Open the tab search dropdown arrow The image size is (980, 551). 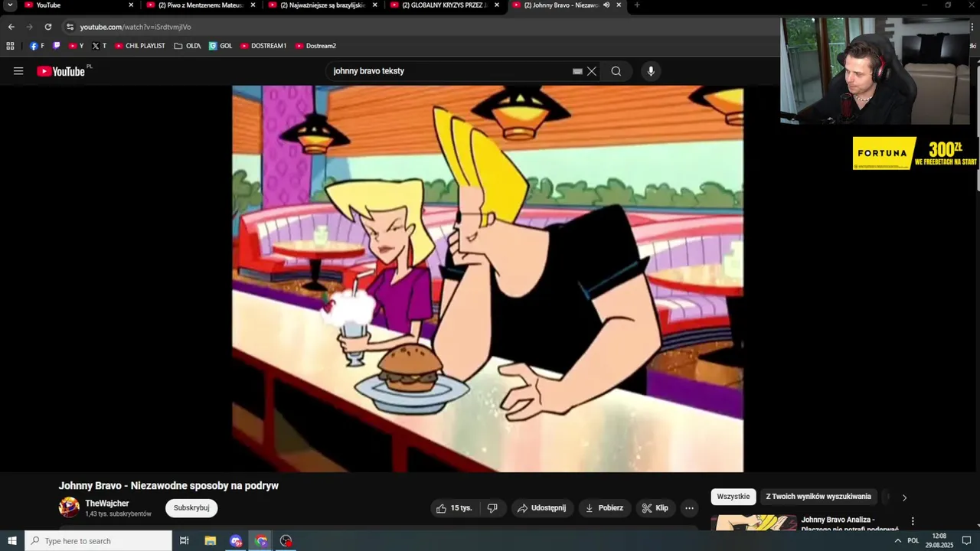pos(10,5)
